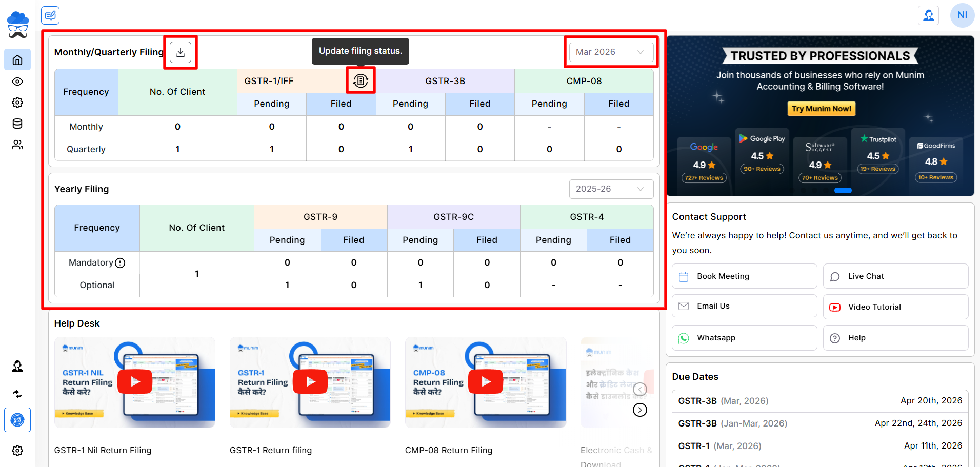Click the next arrow in Help Desk carousel
Image resolution: width=980 pixels, height=467 pixels.
(x=639, y=410)
